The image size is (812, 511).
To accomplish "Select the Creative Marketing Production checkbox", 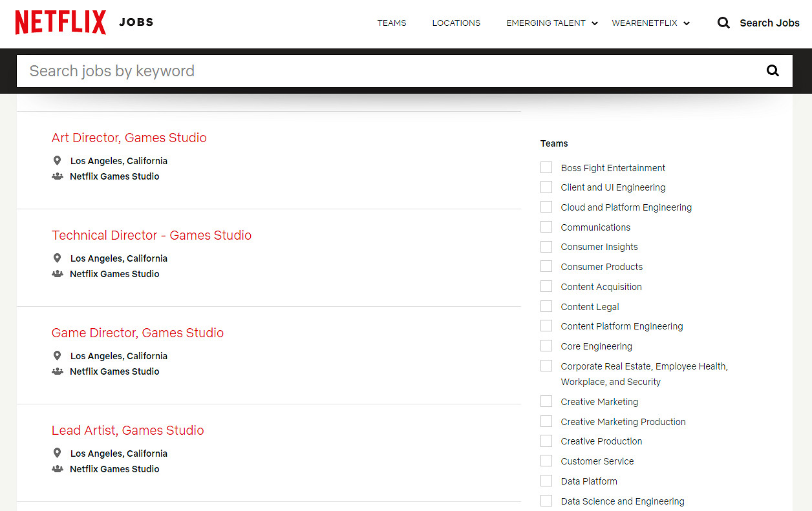I will point(546,422).
